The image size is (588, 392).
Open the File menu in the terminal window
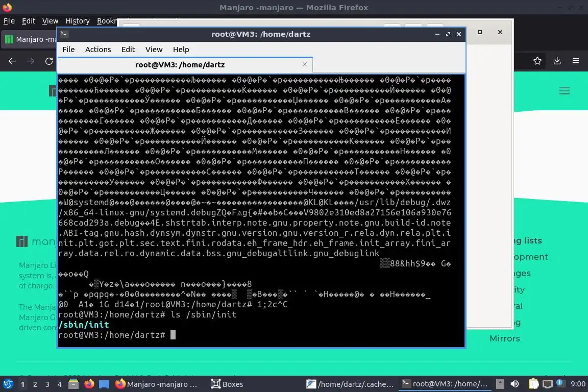[68, 50]
